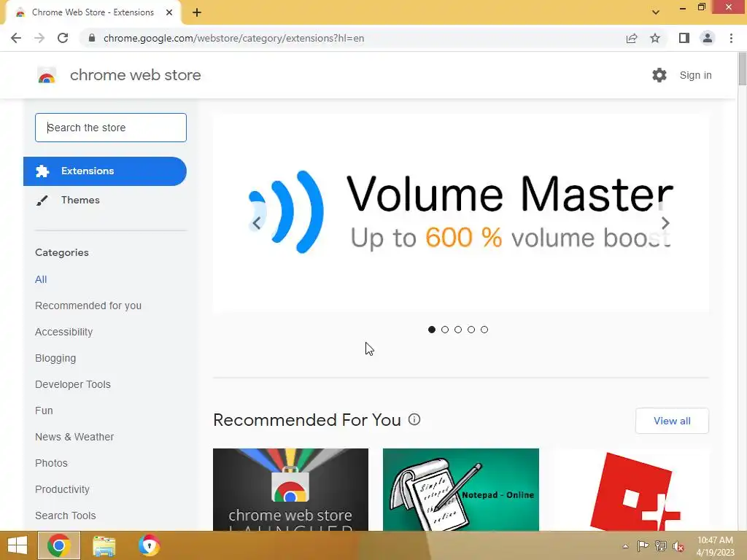Show previous carousel banner
747x560 pixels.
point(256,223)
